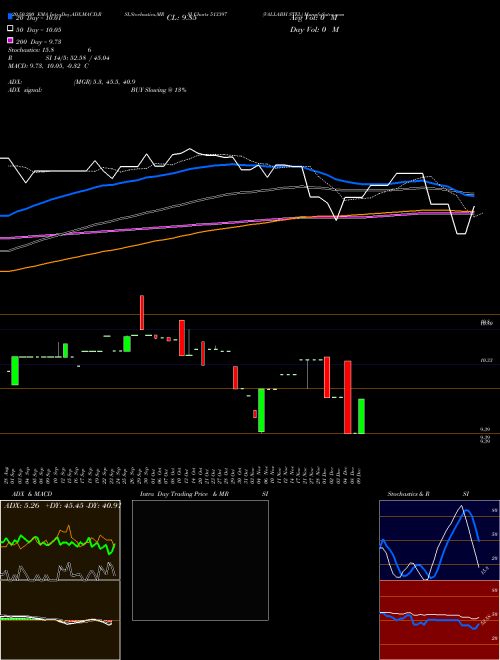
Task: Click the blue-background Stochastics chart
Action: [439, 540]
